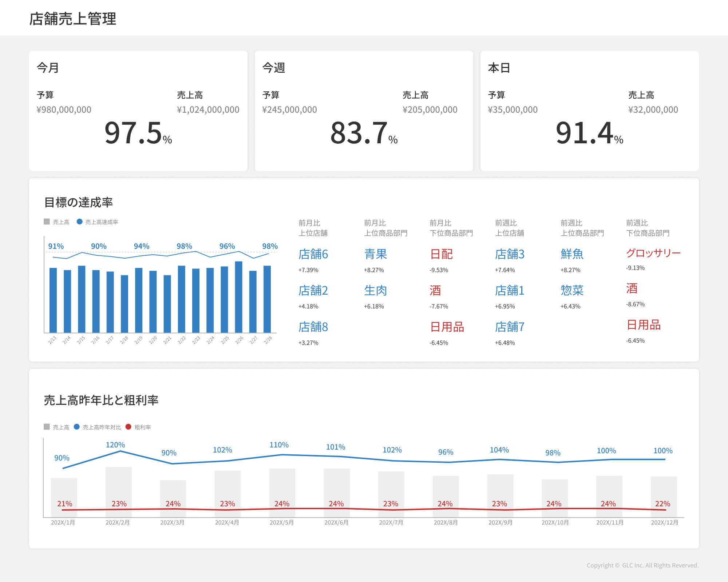Select 酒 under 前月比 下位商品部門
Viewport: 728px width, 582px height.
435,290
